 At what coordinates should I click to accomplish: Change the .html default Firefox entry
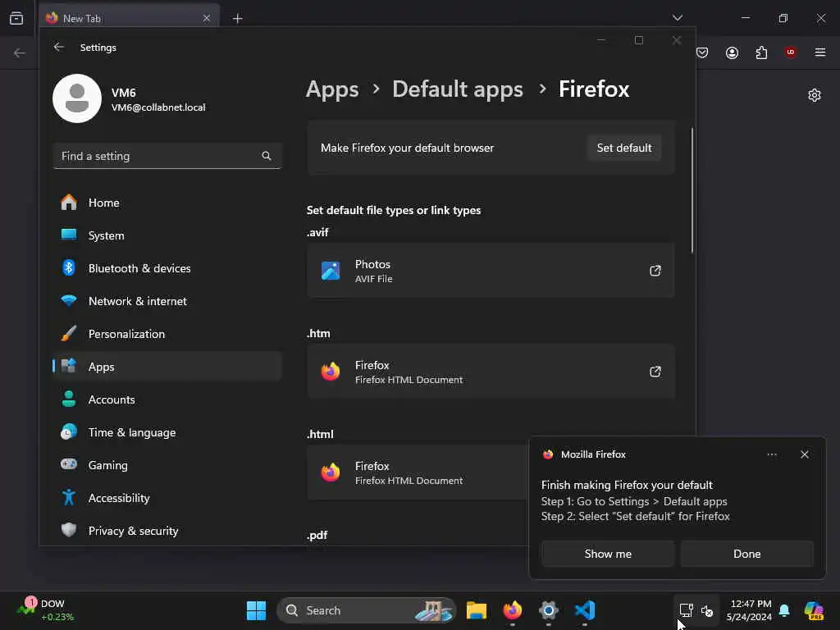pyautogui.click(x=418, y=472)
